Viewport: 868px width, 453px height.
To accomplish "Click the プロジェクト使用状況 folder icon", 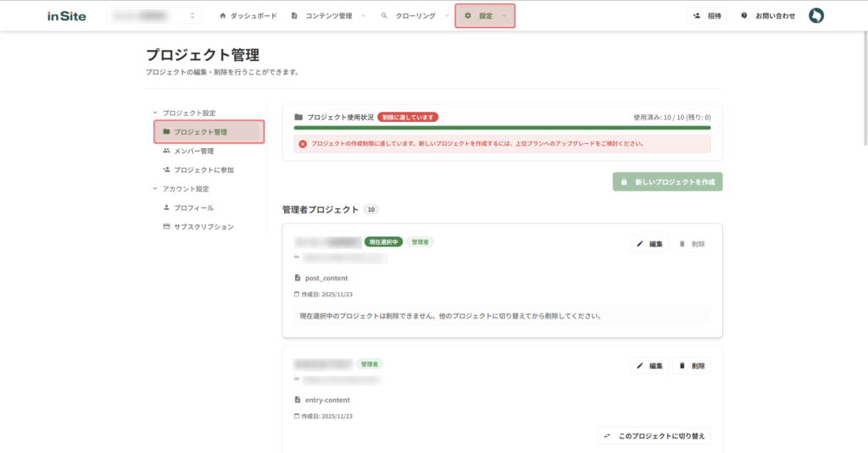I will click(x=298, y=117).
